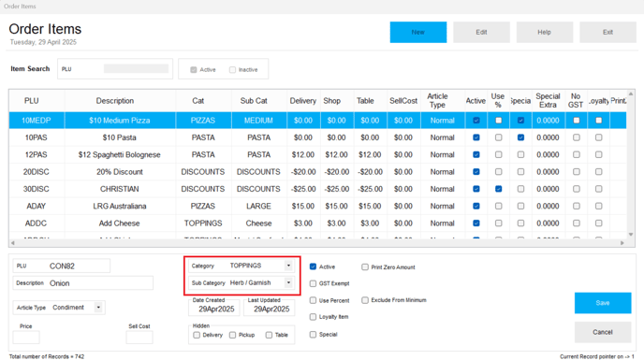Click the Last Updated field
Viewport: 644px width, 360px height.
(x=269, y=310)
